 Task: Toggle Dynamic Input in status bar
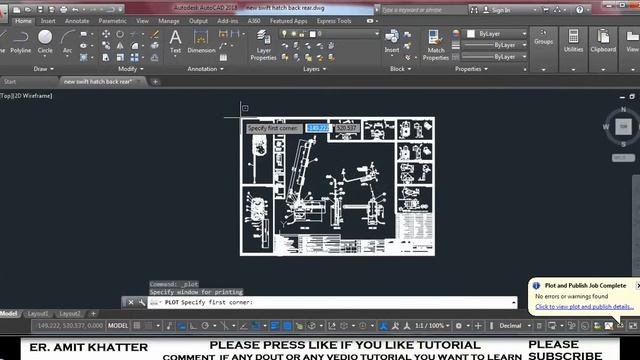(181, 326)
